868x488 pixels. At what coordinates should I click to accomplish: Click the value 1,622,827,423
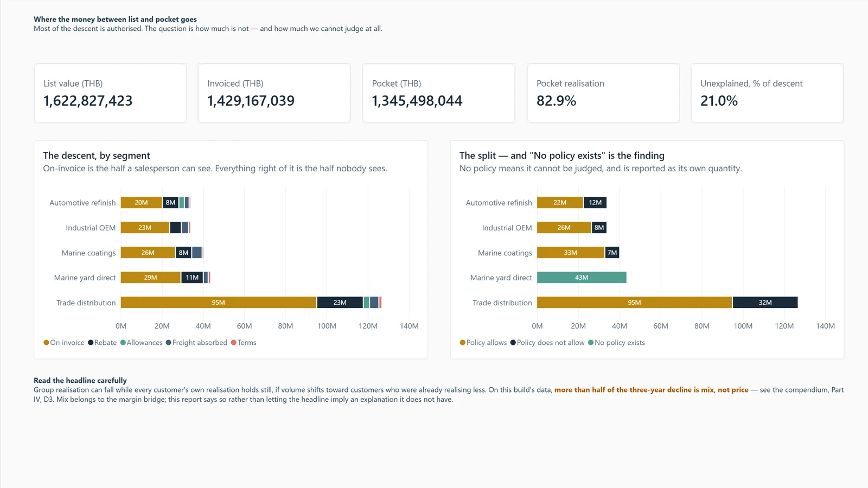88,101
